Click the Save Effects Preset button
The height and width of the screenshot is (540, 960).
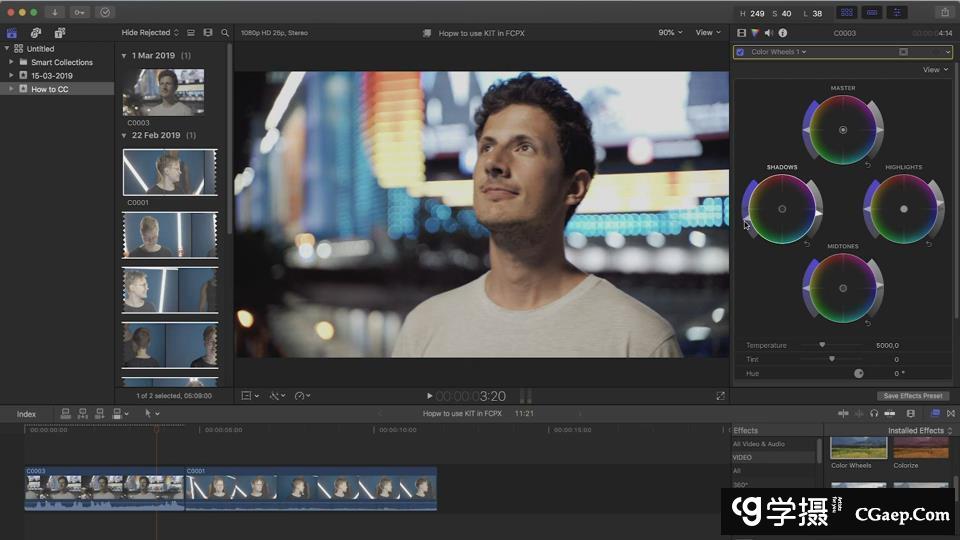(913, 396)
